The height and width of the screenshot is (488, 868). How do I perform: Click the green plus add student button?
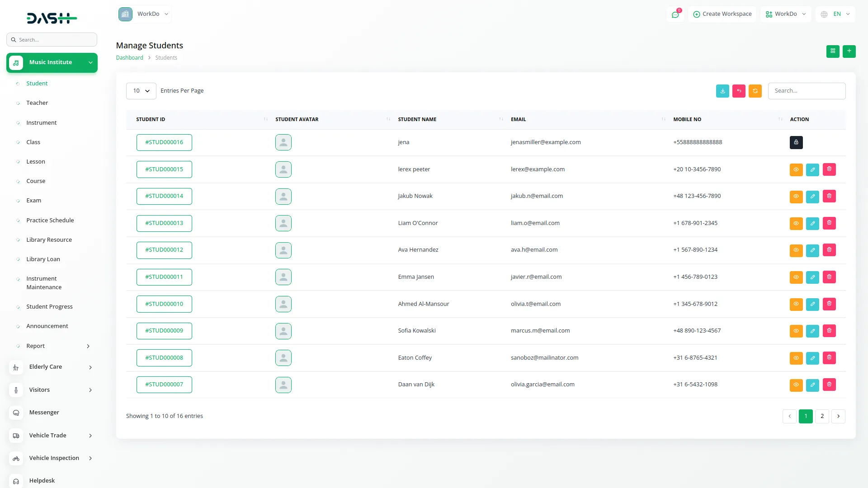pos(849,51)
